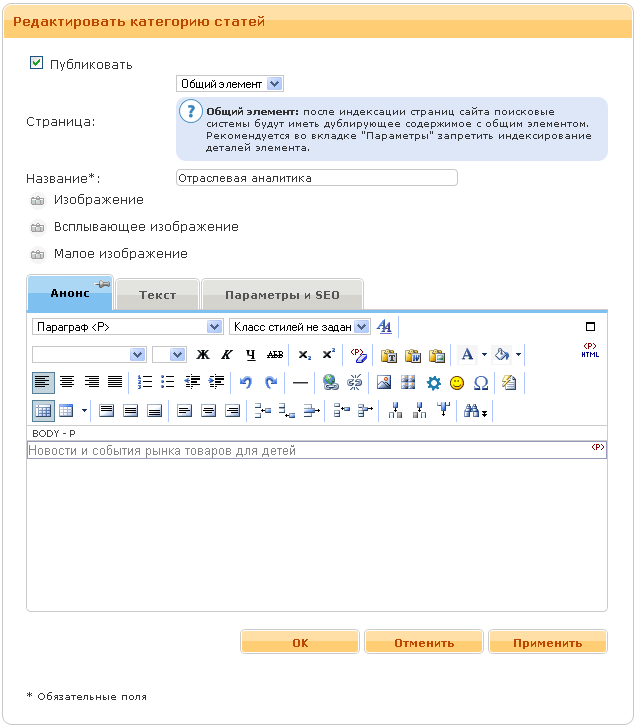Switch to the Текст tab
This screenshot has width=636, height=728.
[x=157, y=295]
